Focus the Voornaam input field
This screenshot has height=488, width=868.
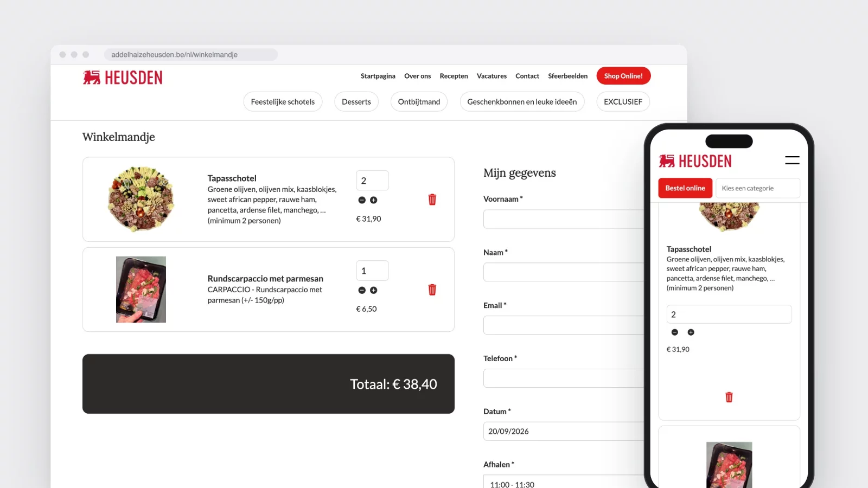563,219
